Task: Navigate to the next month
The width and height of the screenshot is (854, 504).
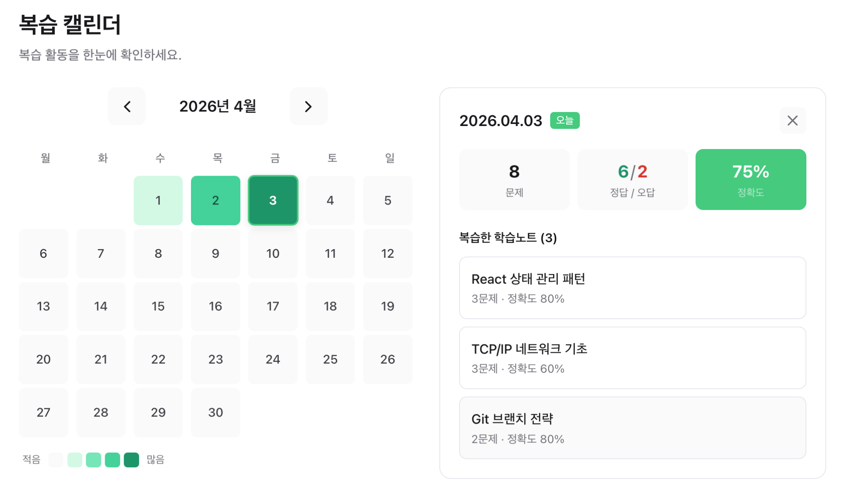Action: (x=309, y=106)
